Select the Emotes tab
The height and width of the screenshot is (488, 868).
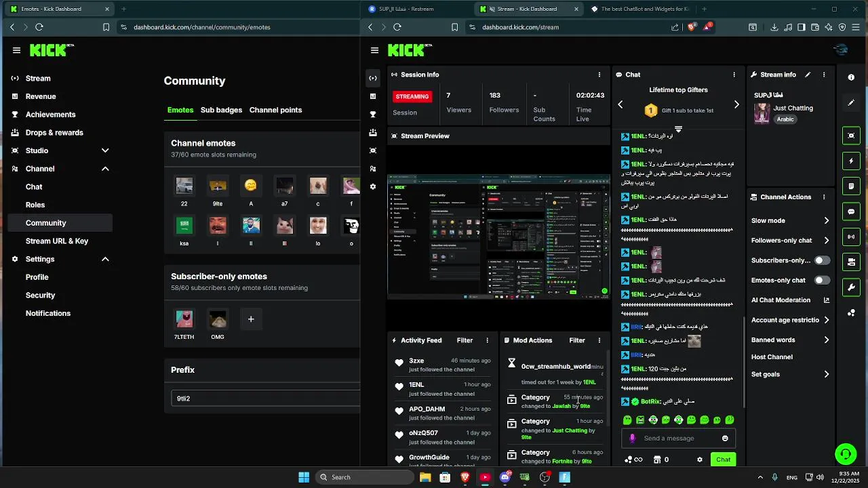pyautogui.click(x=180, y=110)
